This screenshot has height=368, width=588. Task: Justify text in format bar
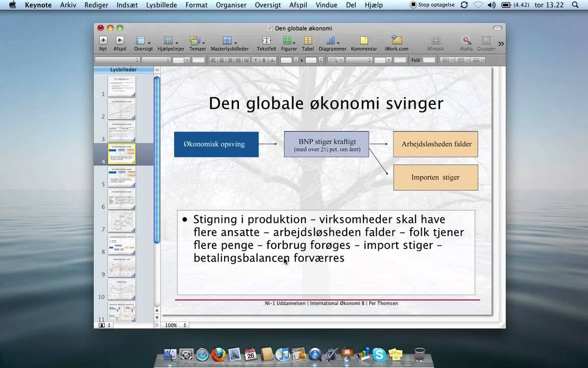(238, 60)
